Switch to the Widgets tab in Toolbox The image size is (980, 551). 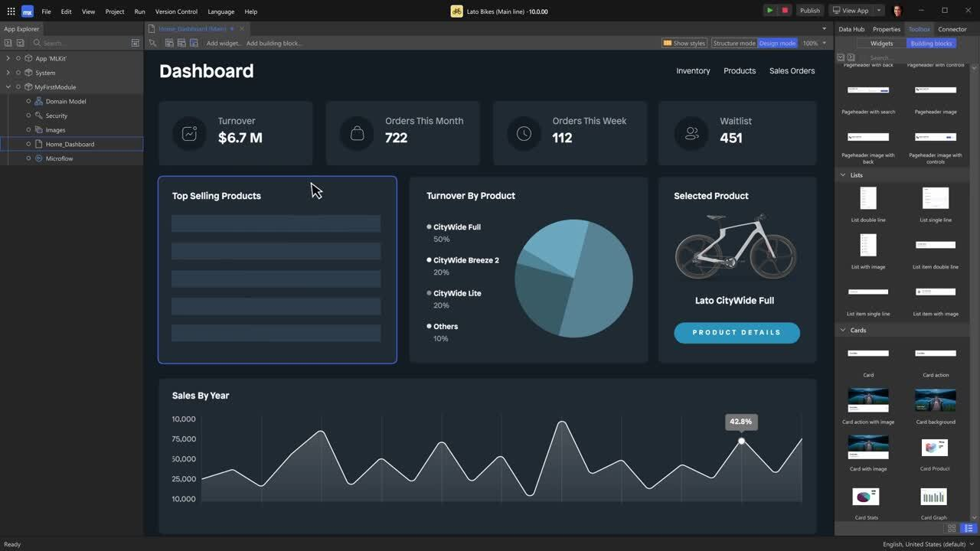[x=880, y=43]
